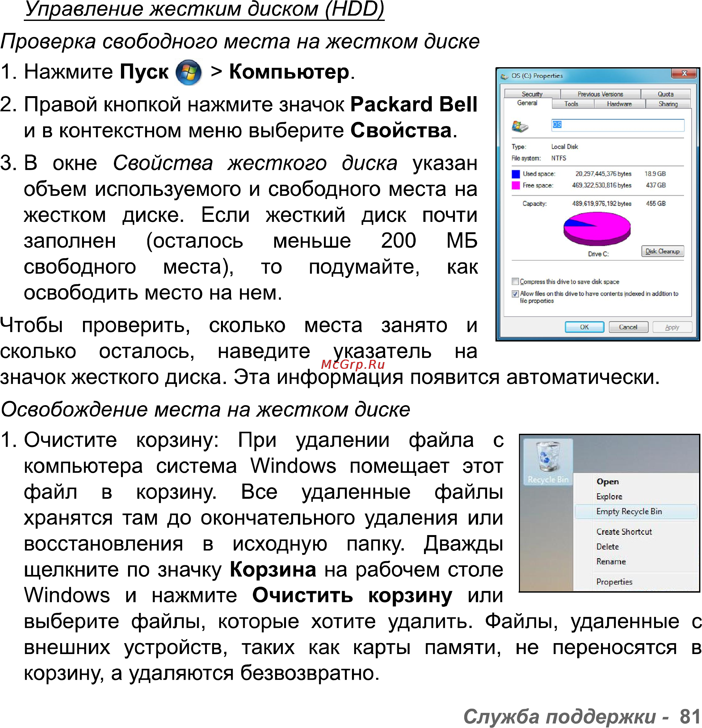
Task: Uncheck Allow files on this drive indexed
Action: point(515,294)
